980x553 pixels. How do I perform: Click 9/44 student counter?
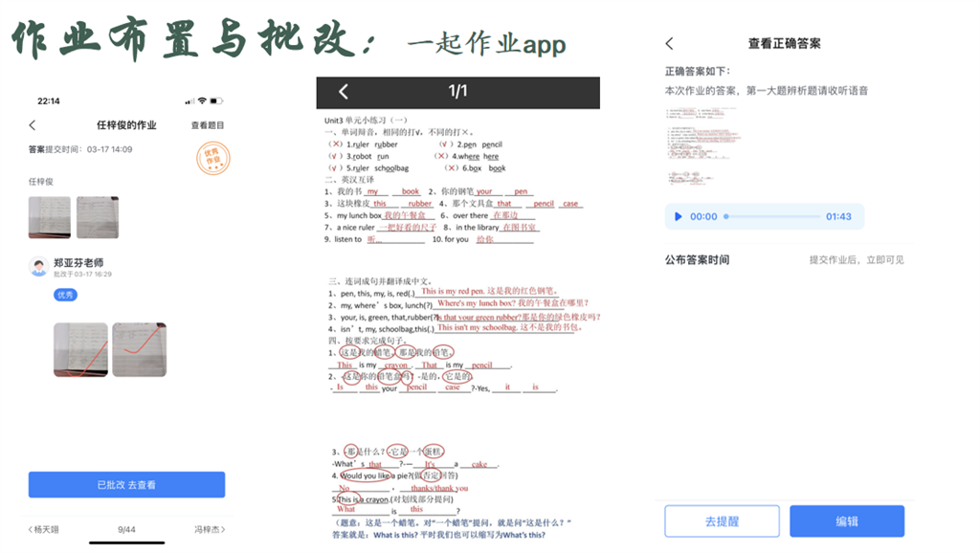tap(126, 530)
